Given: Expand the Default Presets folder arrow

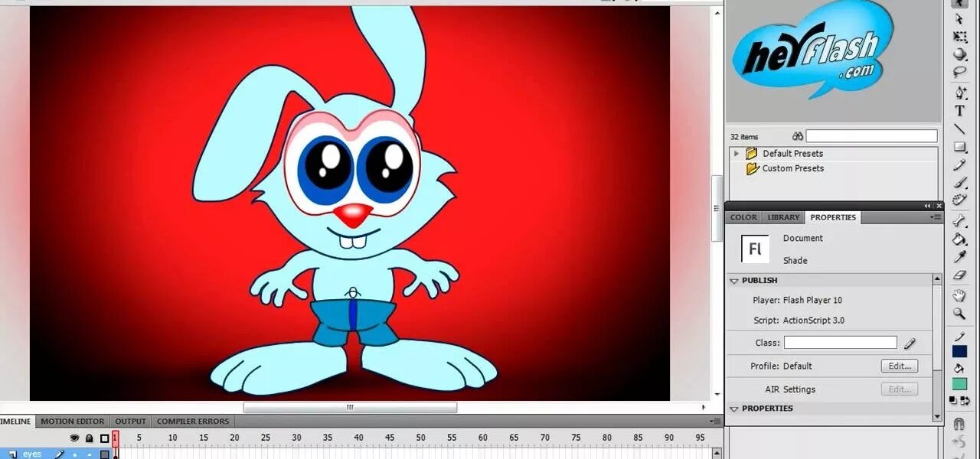Looking at the screenshot, I should tap(737, 153).
